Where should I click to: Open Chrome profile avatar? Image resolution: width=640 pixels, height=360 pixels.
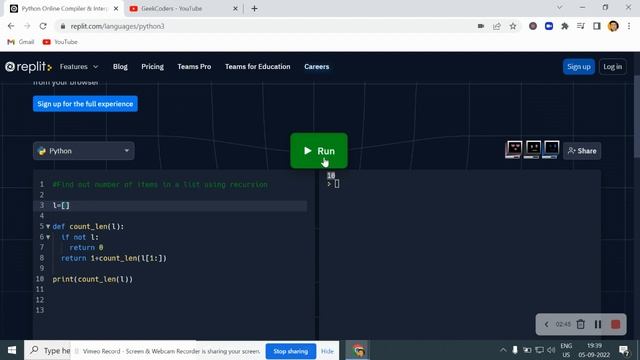pyautogui.click(x=613, y=26)
